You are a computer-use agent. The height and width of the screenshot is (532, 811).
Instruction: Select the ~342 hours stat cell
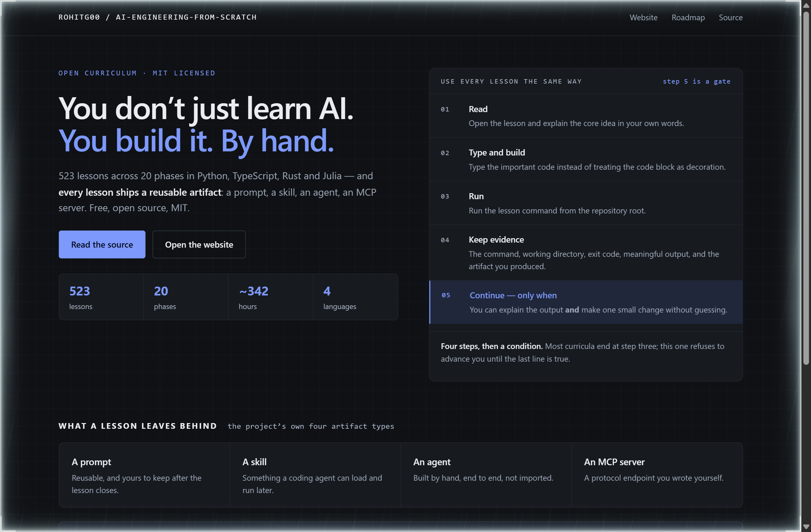[271, 297]
